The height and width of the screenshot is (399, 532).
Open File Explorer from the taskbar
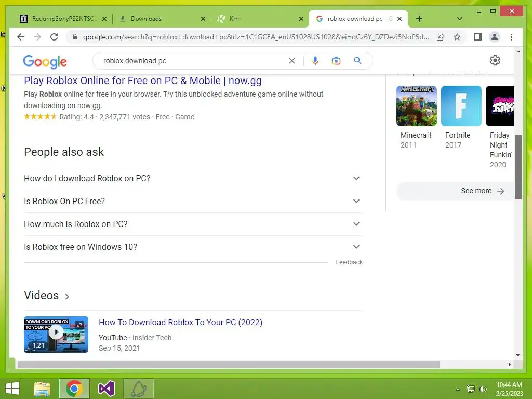click(x=42, y=389)
